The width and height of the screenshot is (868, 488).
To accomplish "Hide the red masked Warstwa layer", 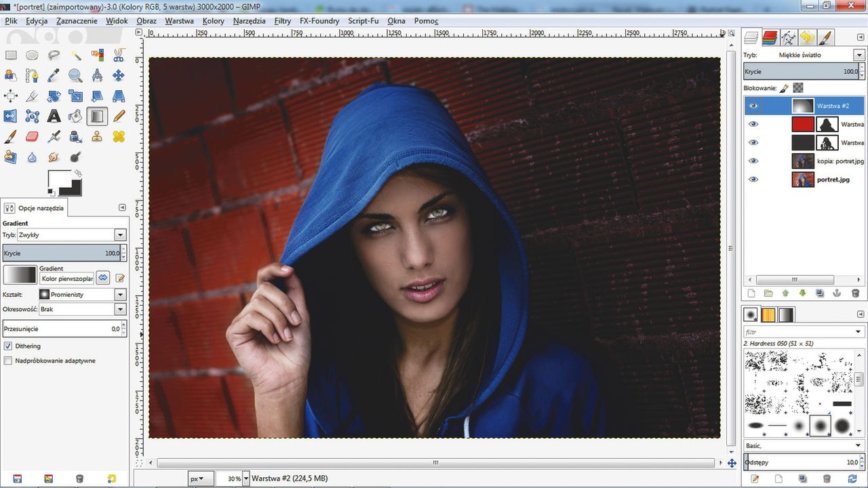I will click(x=753, y=124).
